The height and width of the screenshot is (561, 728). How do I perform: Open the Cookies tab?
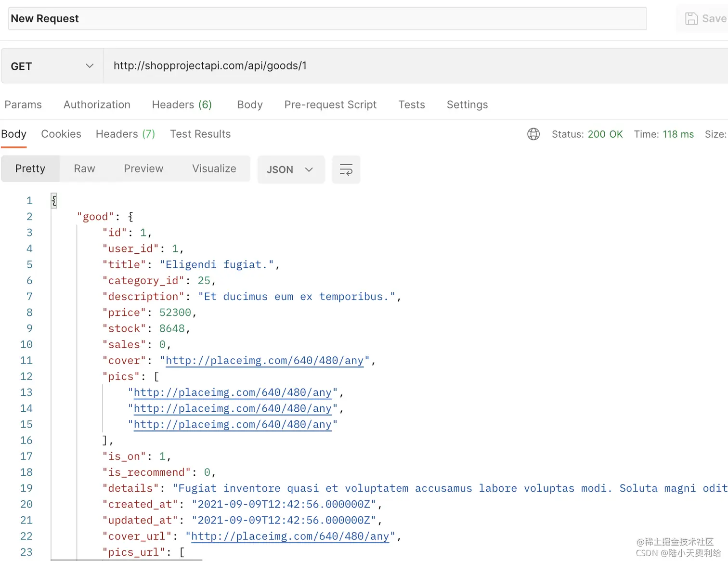click(61, 134)
